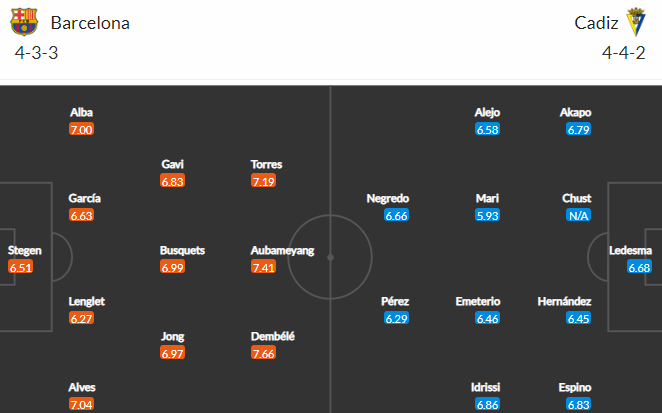Open the Cadiz team name link
The height and width of the screenshot is (413, 662).
tap(596, 23)
